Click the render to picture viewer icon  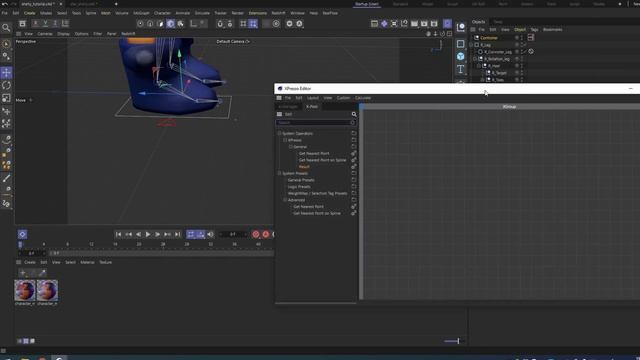[424, 24]
